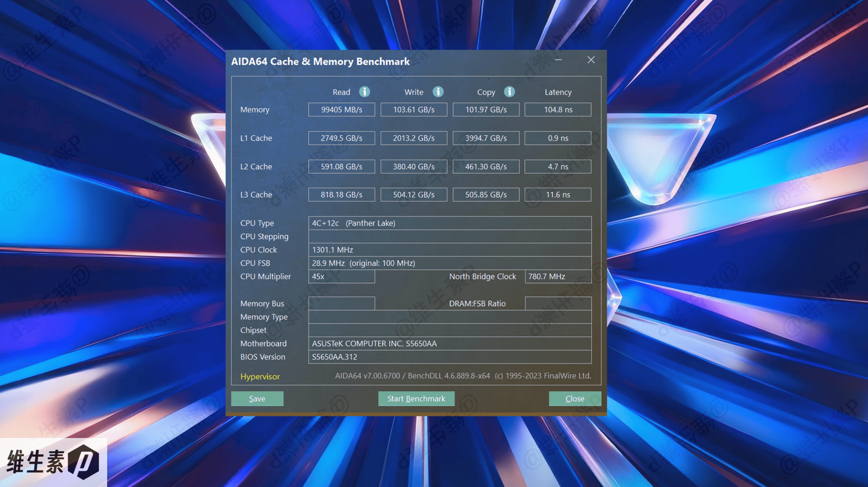Select the L2 Cache Read value
The width and height of the screenshot is (868, 487).
coord(341,166)
